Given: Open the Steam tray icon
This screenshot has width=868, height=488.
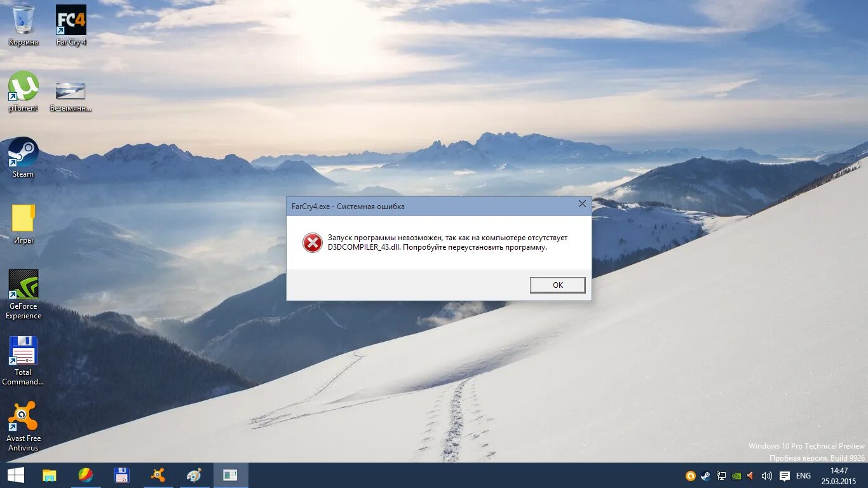Looking at the screenshot, I should click(705, 475).
